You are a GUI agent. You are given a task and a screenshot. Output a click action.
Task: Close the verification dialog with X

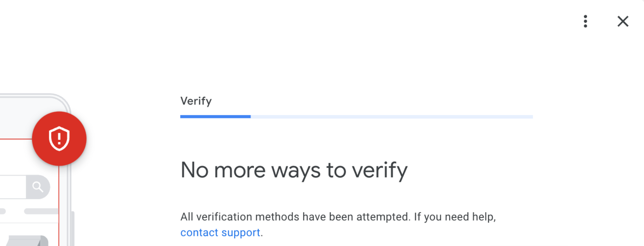coord(623,21)
